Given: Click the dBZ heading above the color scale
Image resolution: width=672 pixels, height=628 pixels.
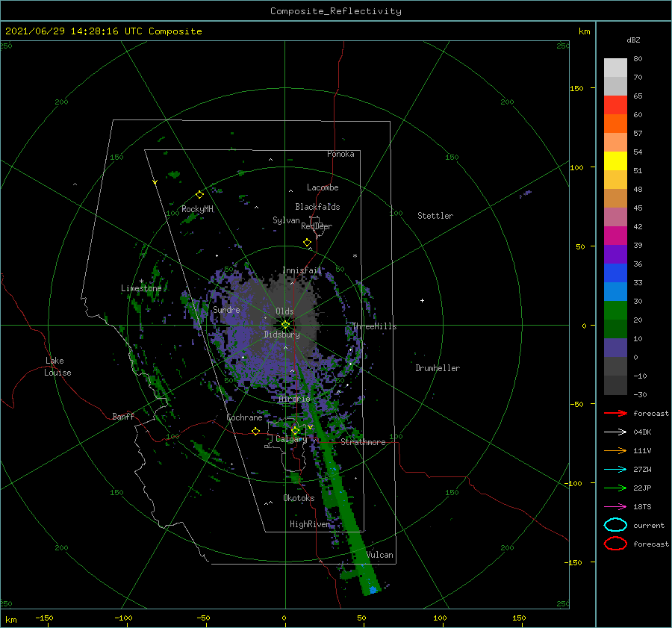Looking at the screenshot, I should click(x=633, y=40).
